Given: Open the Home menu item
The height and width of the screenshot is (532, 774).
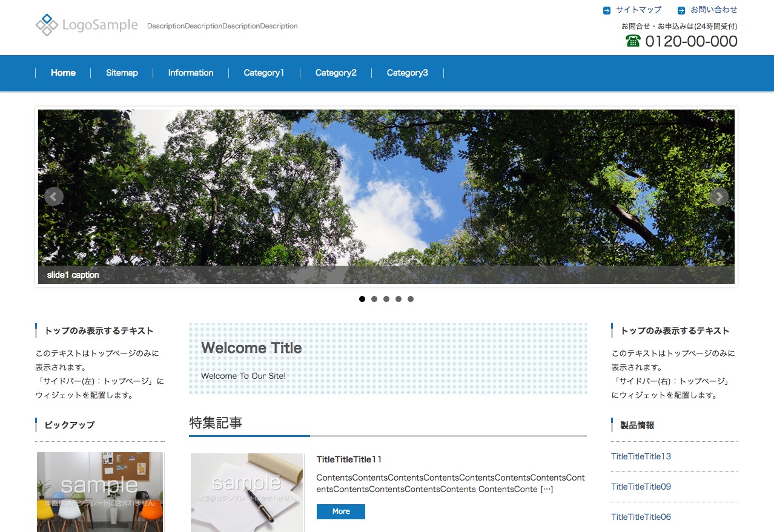Looking at the screenshot, I should [x=63, y=73].
